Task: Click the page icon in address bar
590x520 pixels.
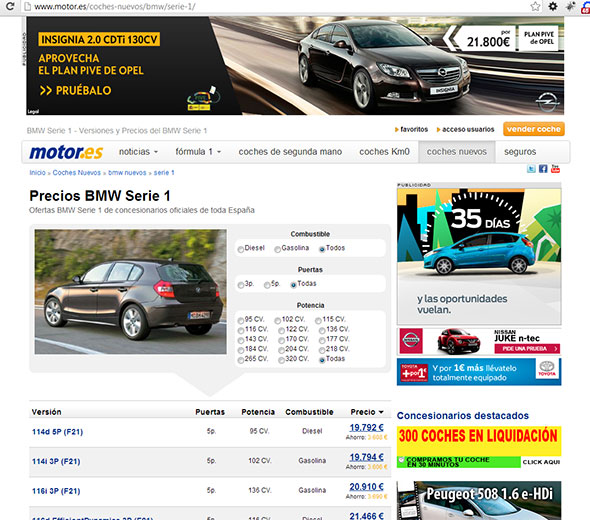Action: tap(27, 6)
